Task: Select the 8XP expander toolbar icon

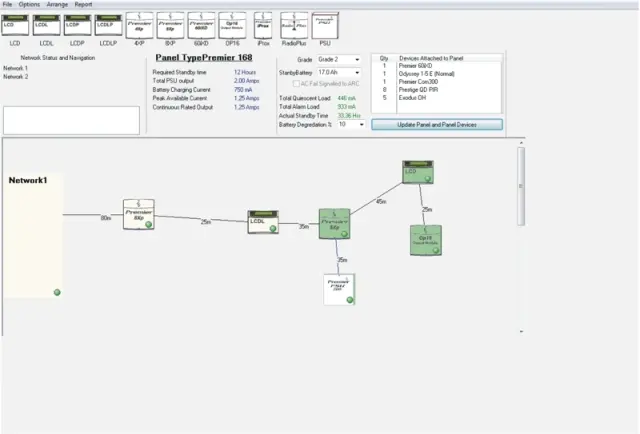Action: 171,25
